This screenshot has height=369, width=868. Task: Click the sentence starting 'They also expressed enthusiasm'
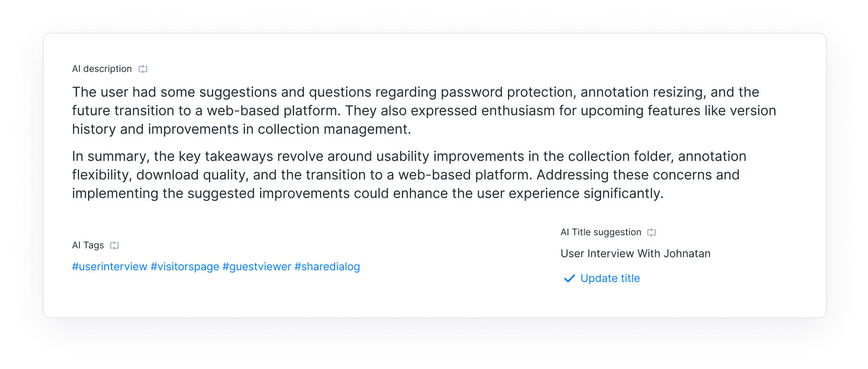point(524,111)
